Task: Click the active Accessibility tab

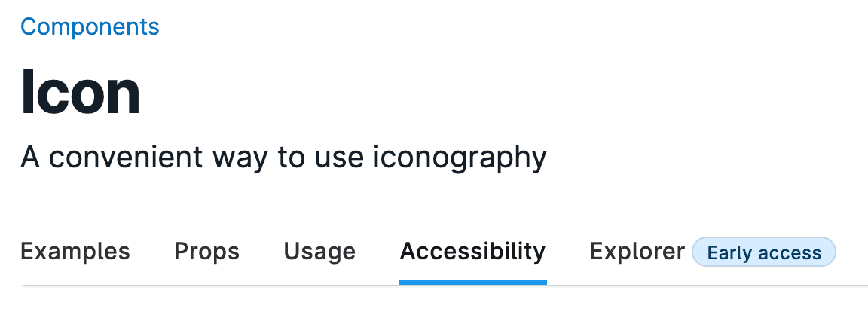Action: click(472, 251)
